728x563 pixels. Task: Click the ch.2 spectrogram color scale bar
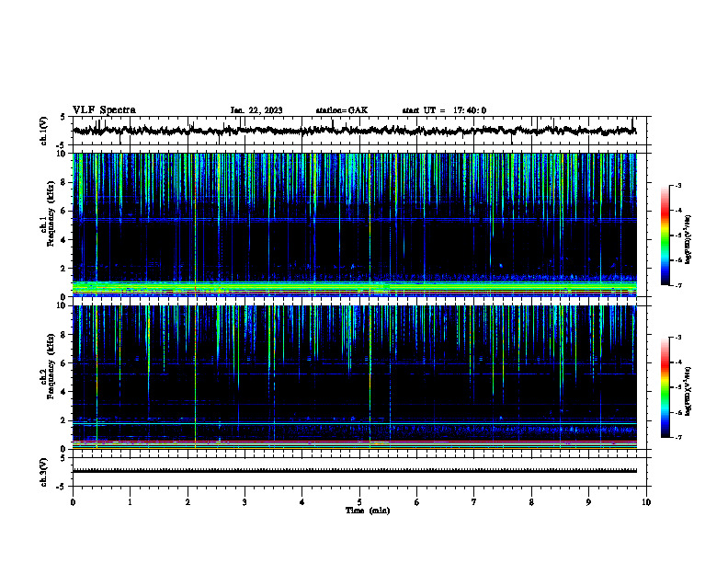665,387
